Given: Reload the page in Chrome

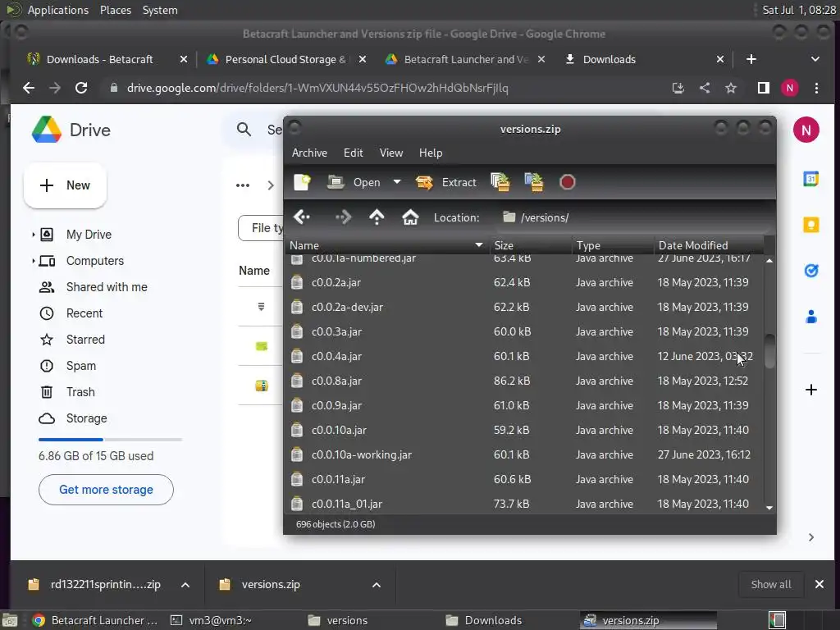Looking at the screenshot, I should (81, 88).
